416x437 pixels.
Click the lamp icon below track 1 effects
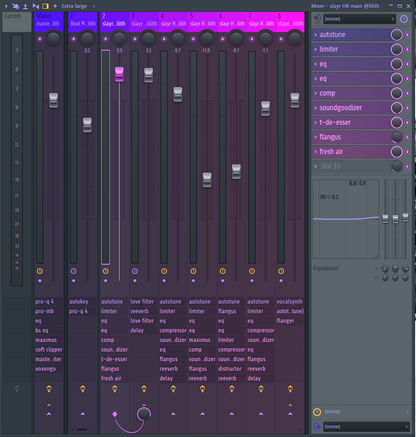click(x=83, y=389)
